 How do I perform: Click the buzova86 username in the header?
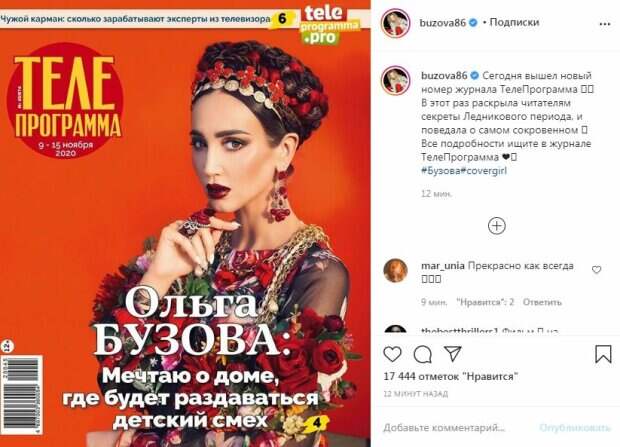pos(442,23)
